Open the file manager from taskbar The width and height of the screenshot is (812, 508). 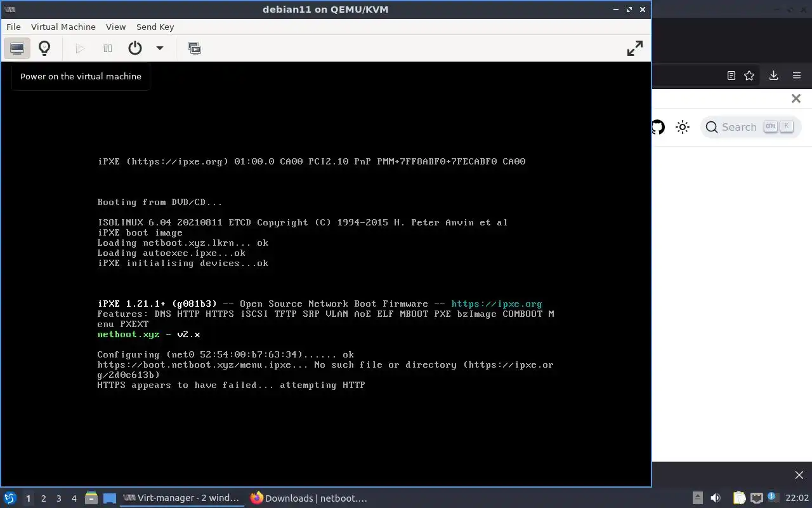coord(91,498)
